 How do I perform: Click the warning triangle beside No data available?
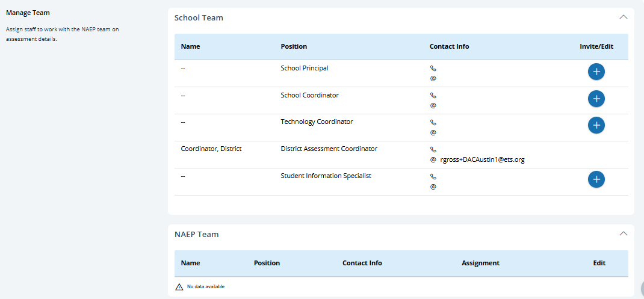pyautogui.click(x=179, y=287)
